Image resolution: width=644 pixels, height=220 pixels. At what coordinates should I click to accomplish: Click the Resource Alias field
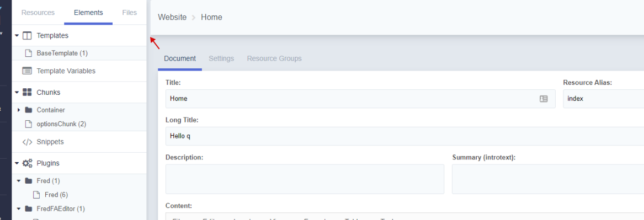click(603, 99)
